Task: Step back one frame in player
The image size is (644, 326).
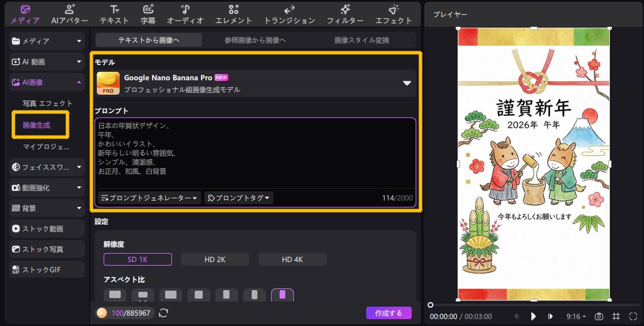Action: click(516, 316)
